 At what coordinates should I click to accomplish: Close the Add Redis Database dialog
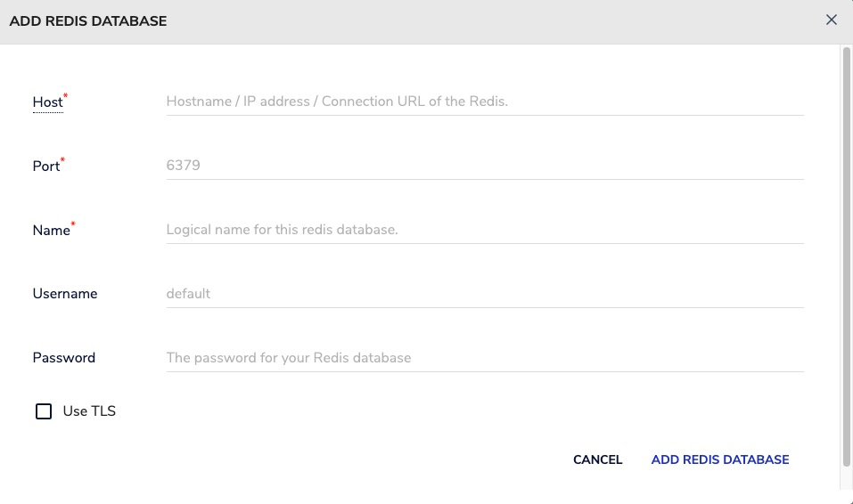click(831, 20)
